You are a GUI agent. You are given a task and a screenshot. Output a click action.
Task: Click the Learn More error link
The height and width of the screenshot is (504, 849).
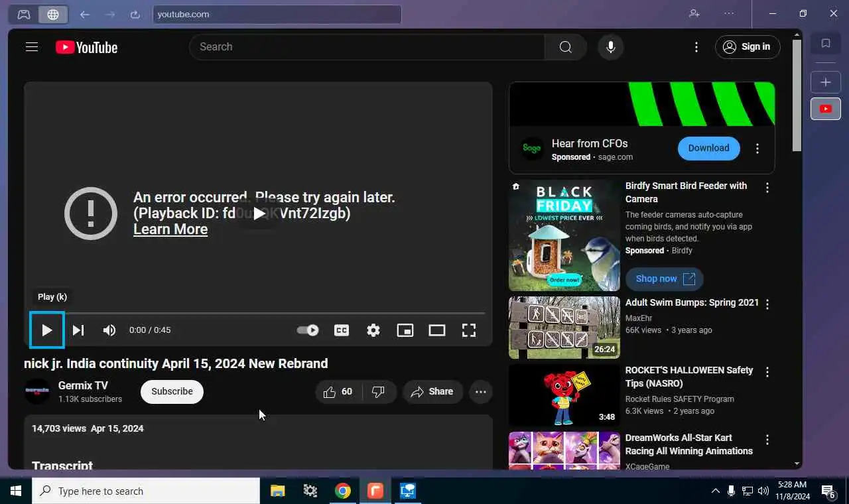click(x=170, y=229)
